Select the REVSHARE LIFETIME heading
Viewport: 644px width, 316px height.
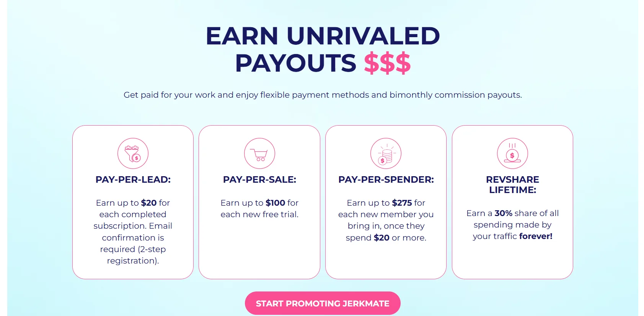[512, 185]
